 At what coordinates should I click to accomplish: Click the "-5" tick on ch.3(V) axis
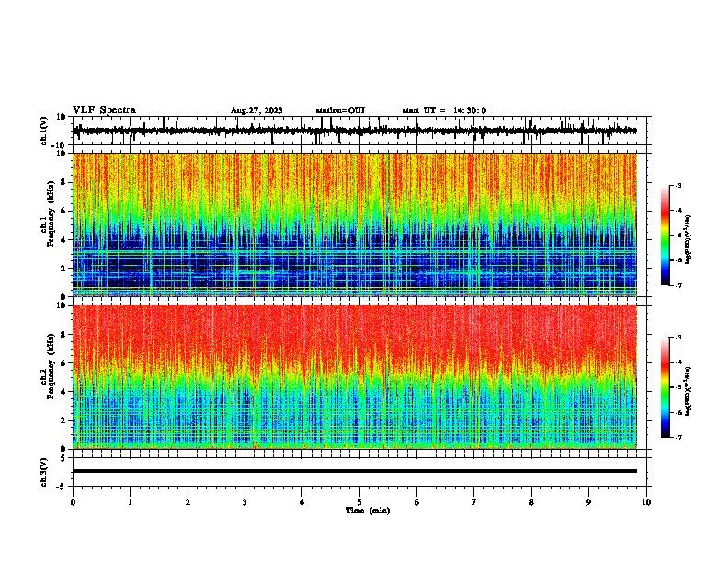(x=62, y=487)
